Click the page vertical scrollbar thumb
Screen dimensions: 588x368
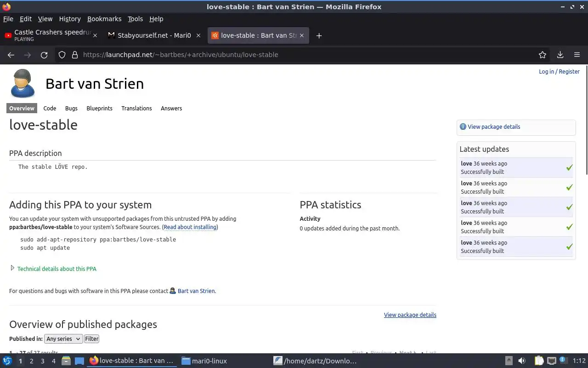click(586, 120)
